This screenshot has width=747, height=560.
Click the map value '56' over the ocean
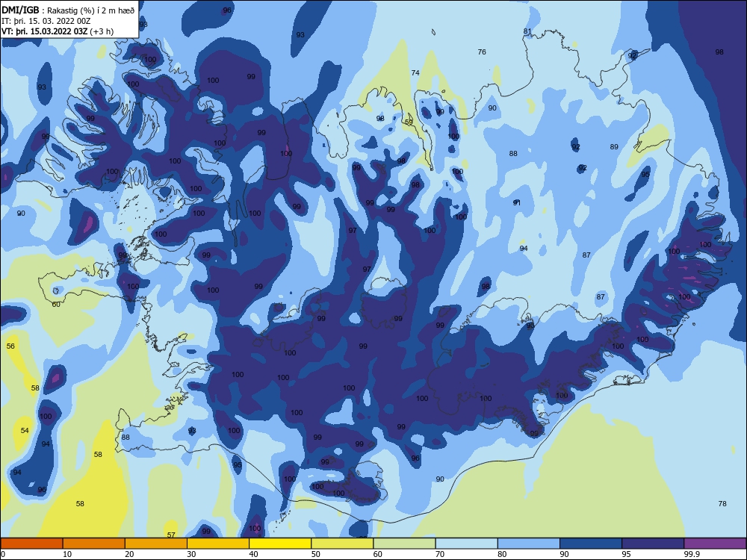[10, 346]
